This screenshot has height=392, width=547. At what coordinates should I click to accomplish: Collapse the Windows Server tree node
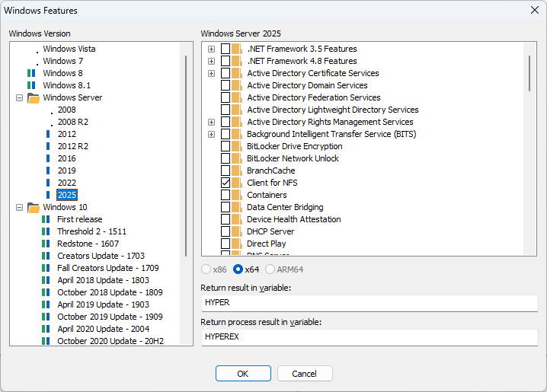(20, 98)
